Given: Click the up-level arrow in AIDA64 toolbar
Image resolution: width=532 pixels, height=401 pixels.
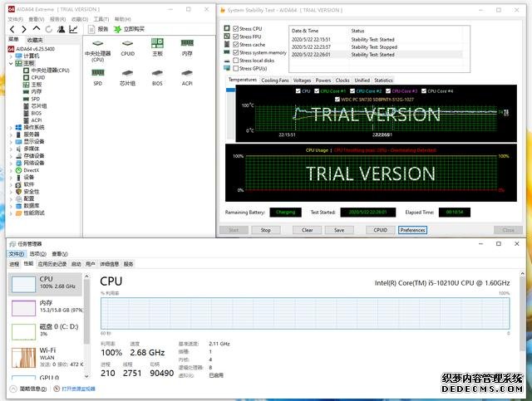Looking at the screenshot, I should coord(37,29).
